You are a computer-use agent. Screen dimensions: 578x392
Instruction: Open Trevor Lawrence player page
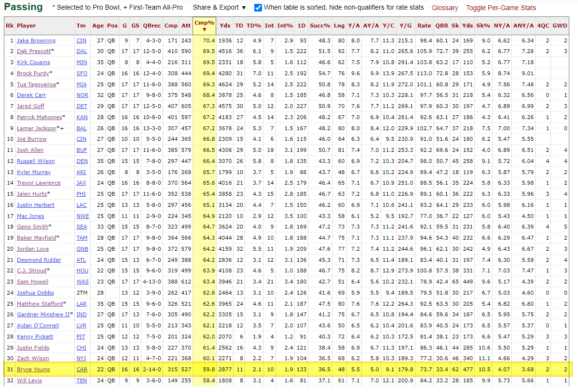pyautogui.click(x=39, y=183)
